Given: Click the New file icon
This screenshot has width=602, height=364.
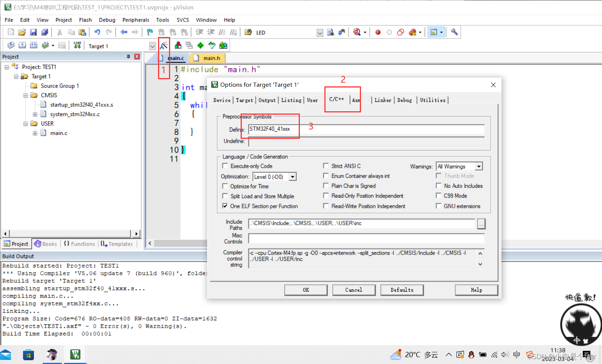Looking at the screenshot, I should click(x=11, y=32).
